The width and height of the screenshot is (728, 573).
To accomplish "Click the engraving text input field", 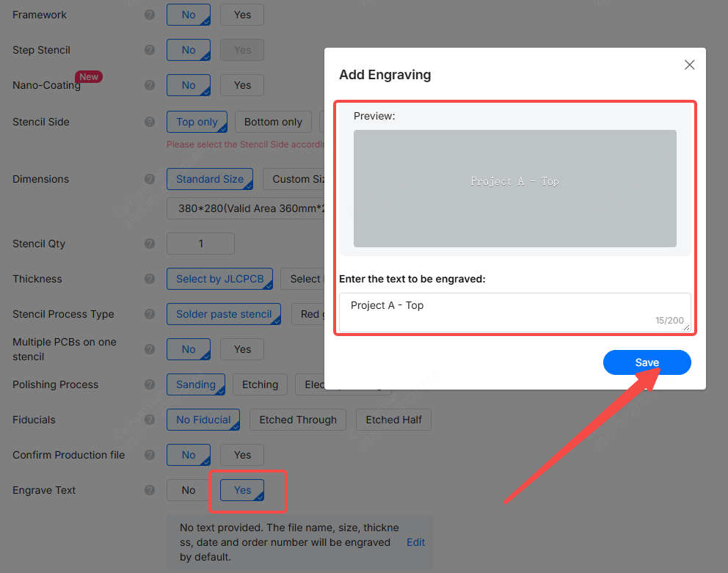I will (515, 312).
